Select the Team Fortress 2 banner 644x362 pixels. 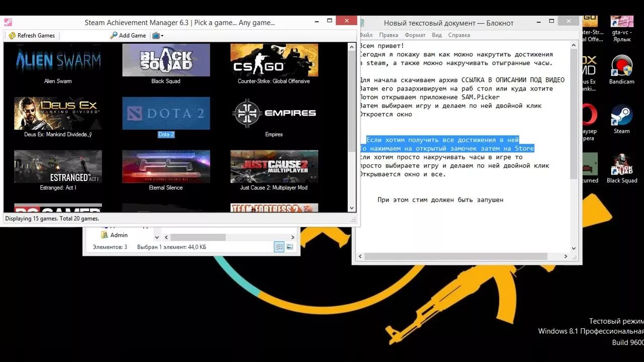click(274, 208)
